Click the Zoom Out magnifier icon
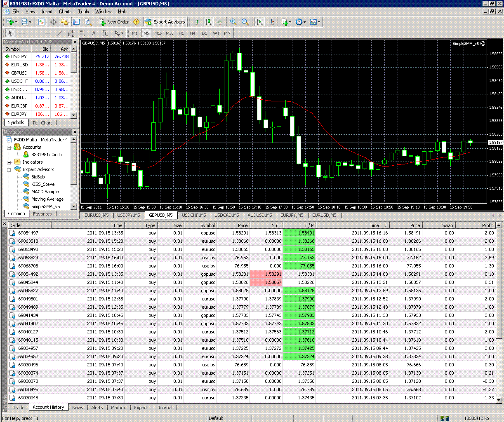 tap(245, 22)
